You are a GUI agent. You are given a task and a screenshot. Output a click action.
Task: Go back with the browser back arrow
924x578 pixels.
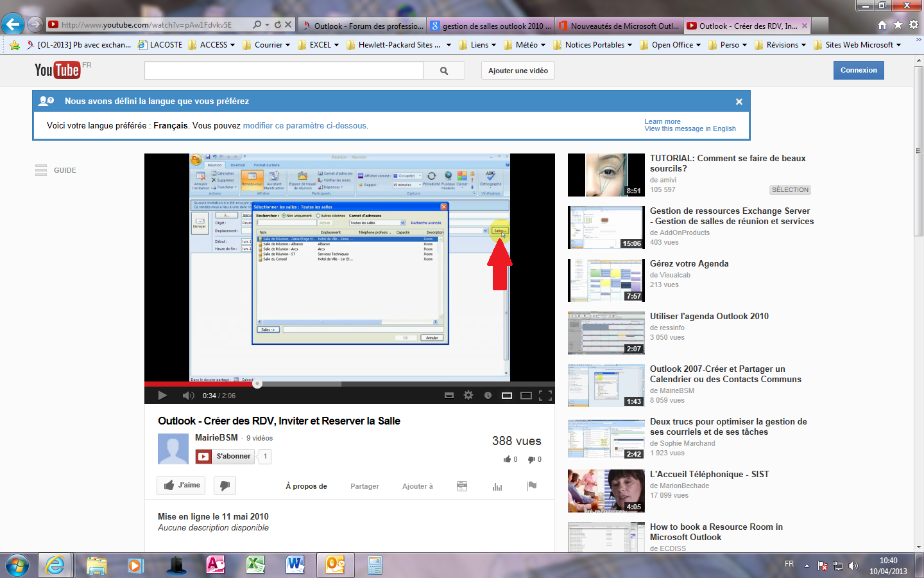pos(12,24)
